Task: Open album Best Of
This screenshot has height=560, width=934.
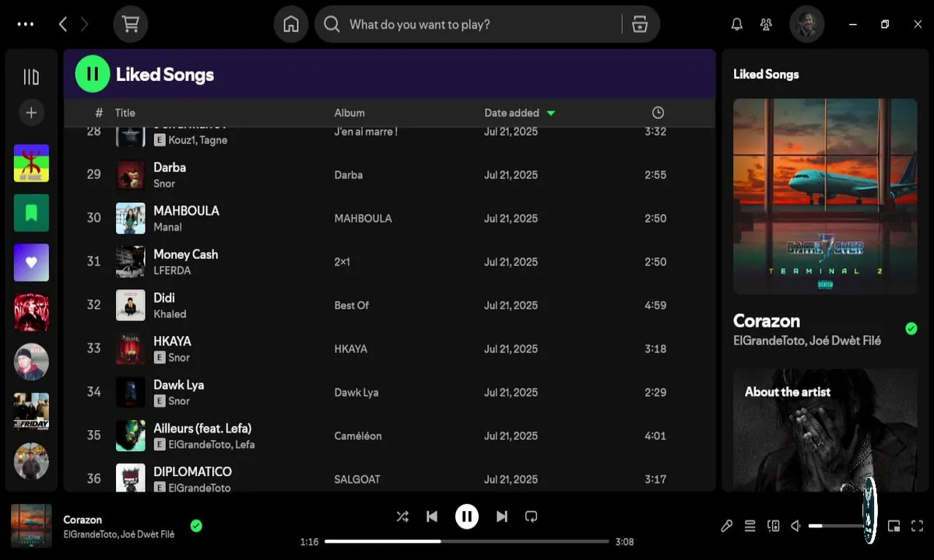Action: click(x=351, y=306)
